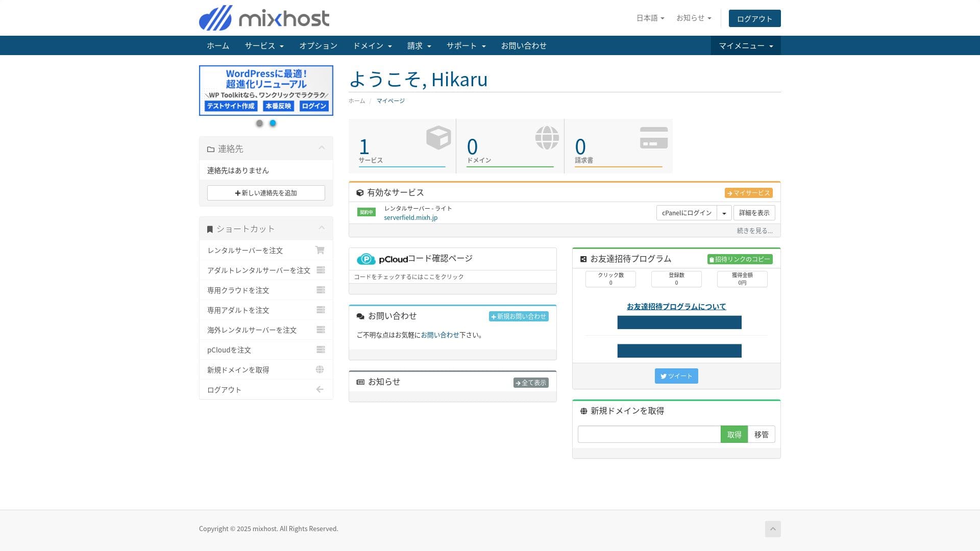980x551 pixels.
Task: Click the cart icon beside レンタルサーバーを注文
Action: click(320, 250)
